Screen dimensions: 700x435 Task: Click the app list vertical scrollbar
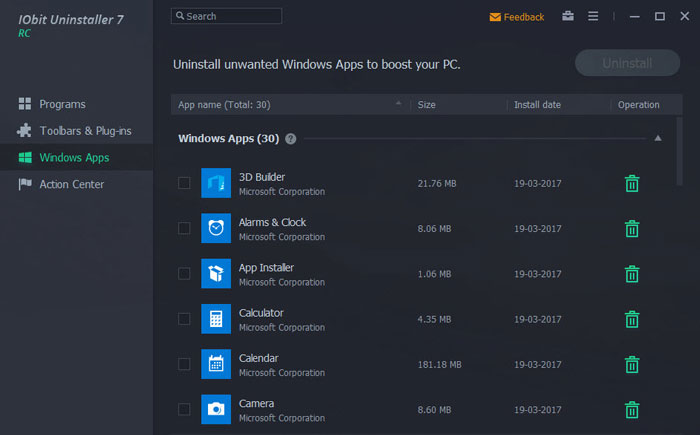(x=679, y=151)
